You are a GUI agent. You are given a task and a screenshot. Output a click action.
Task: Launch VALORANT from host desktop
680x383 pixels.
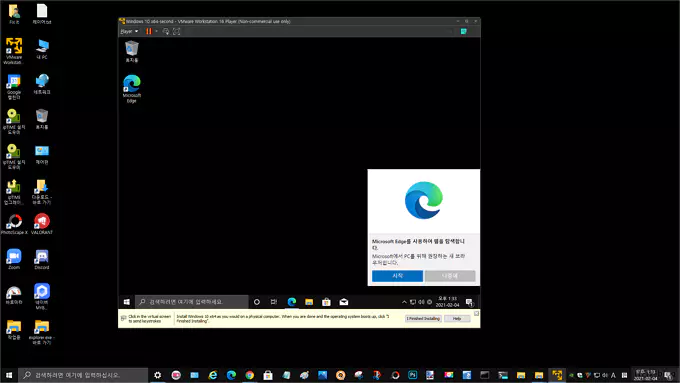pyautogui.click(x=42, y=224)
